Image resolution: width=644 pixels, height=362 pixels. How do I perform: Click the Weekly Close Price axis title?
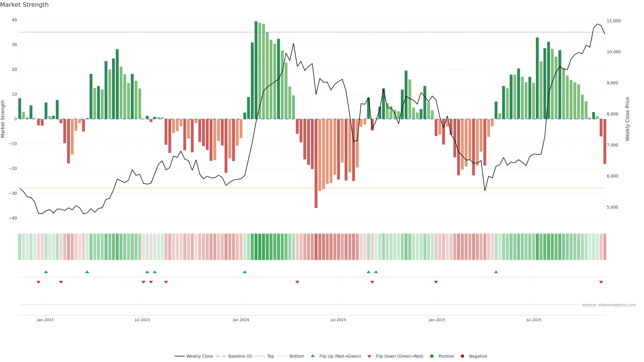click(x=627, y=119)
